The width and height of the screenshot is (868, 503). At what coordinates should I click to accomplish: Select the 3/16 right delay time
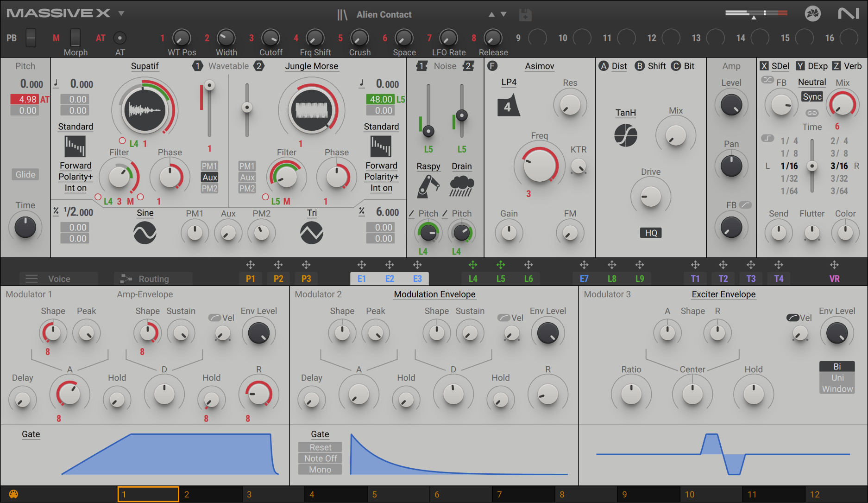[x=839, y=166]
